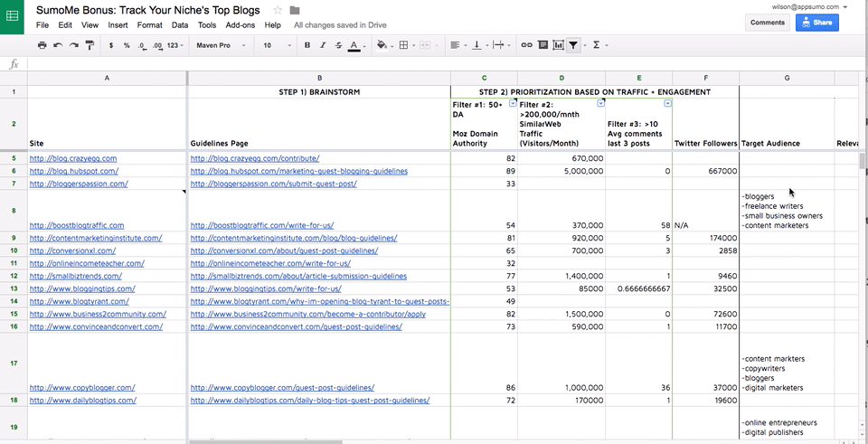868x444 pixels.
Task: Open the text wrapping options
Action: (498, 45)
